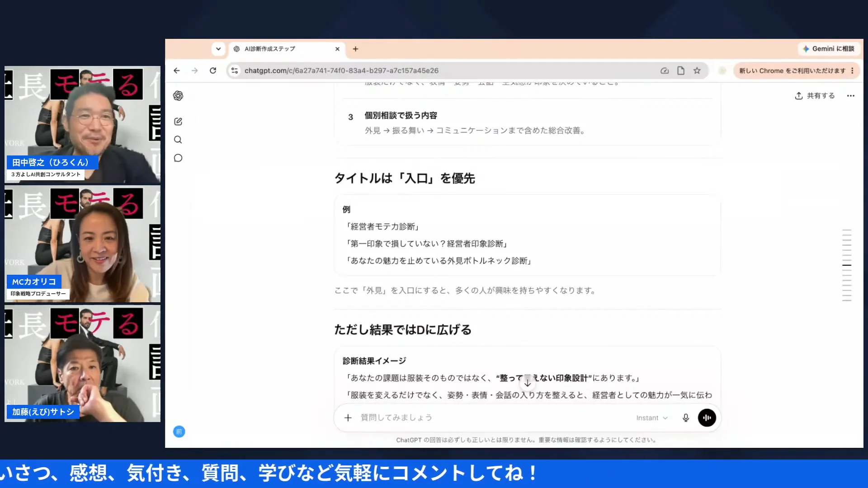Click text 「第一印象で損していない？経営者印象診断」
868x488 pixels.
427,244
